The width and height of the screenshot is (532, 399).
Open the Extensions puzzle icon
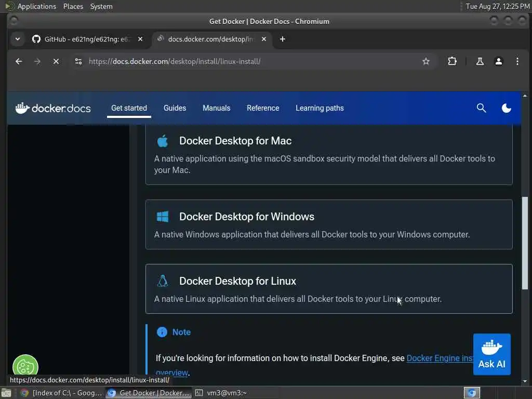452,61
